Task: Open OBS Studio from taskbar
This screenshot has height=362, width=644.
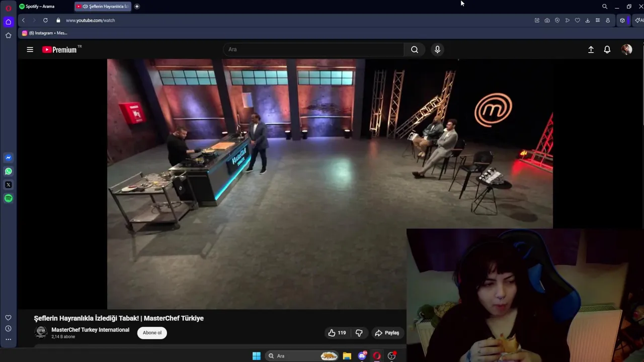Action: click(391, 356)
